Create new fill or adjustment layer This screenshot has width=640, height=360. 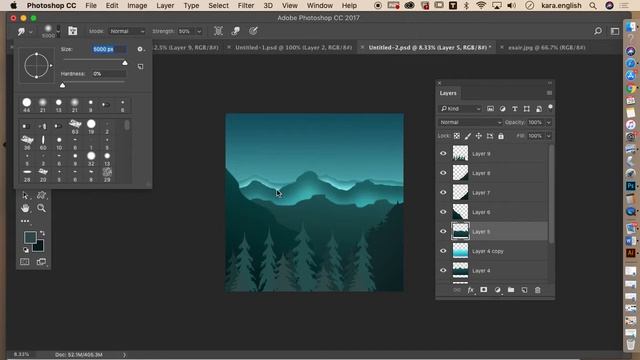(x=497, y=290)
